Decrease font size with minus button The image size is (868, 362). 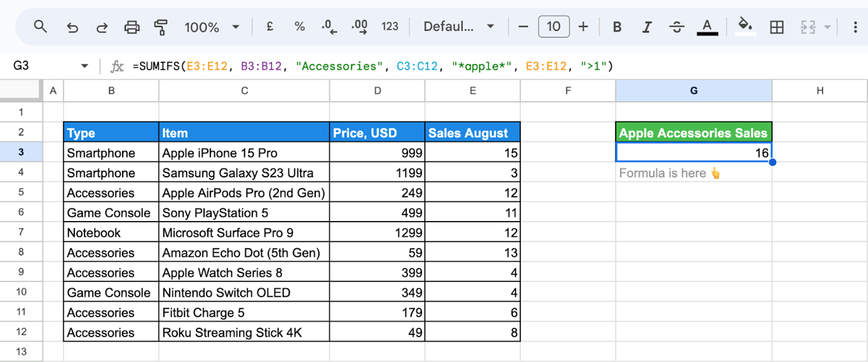coord(524,27)
